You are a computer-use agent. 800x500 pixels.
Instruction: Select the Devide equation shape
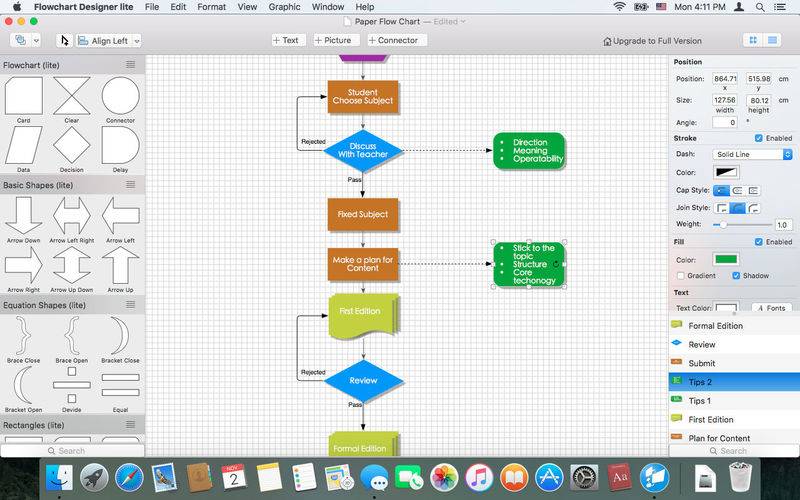click(x=71, y=385)
